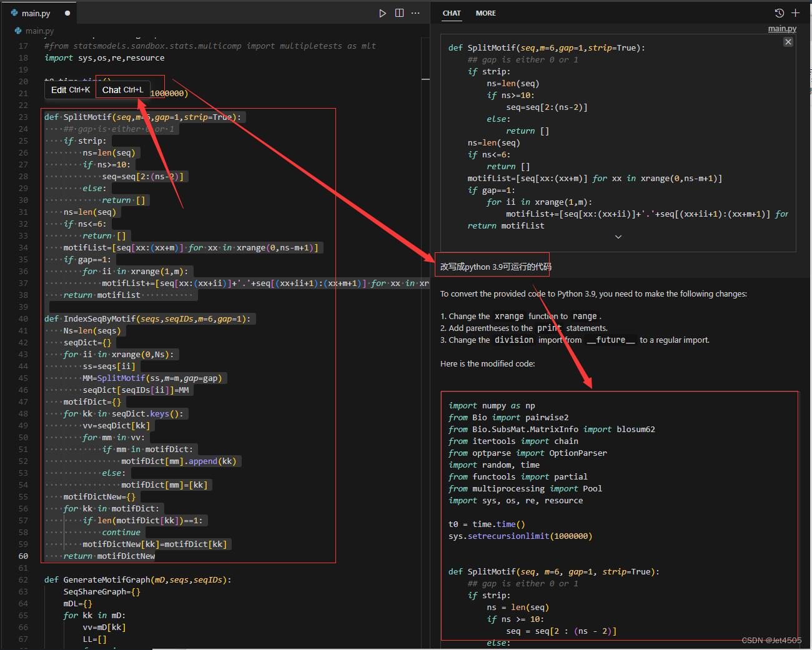This screenshot has height=650, width=812.
Task: Click 'from multiprocessing import Pool' in response
Action: tap(525, 489)
